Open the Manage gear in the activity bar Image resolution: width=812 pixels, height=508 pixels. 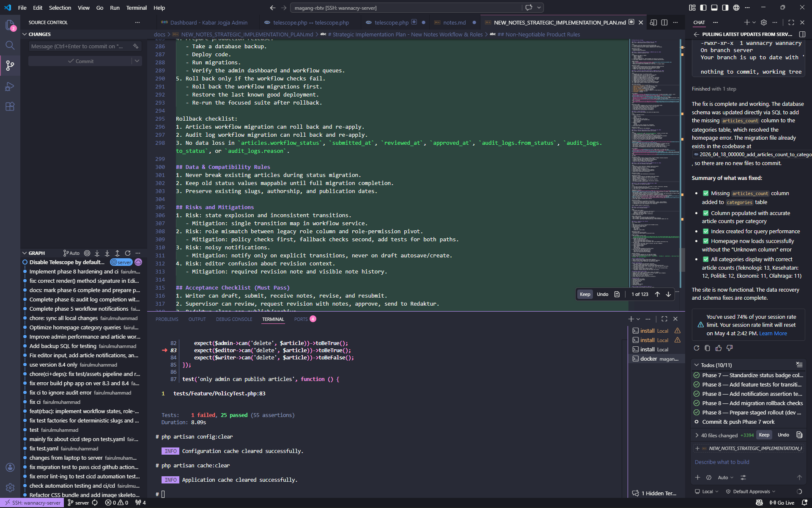tap(10, 488)
